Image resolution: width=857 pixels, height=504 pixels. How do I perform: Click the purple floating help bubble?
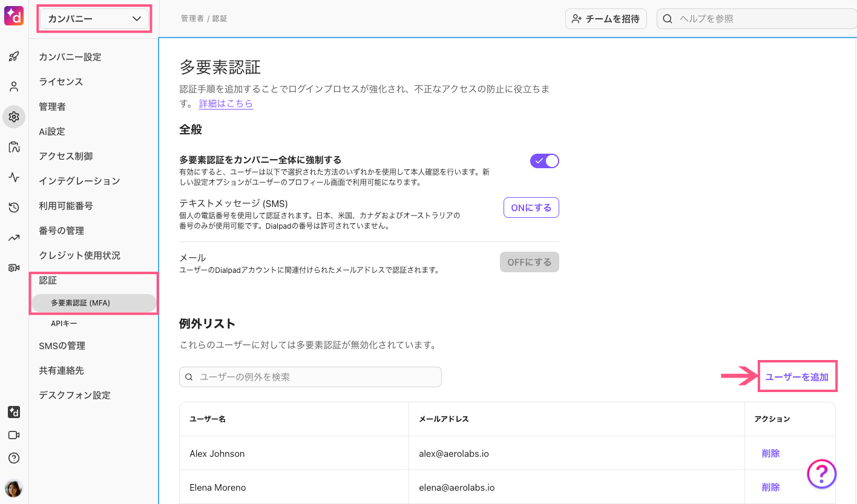(822, 474)
